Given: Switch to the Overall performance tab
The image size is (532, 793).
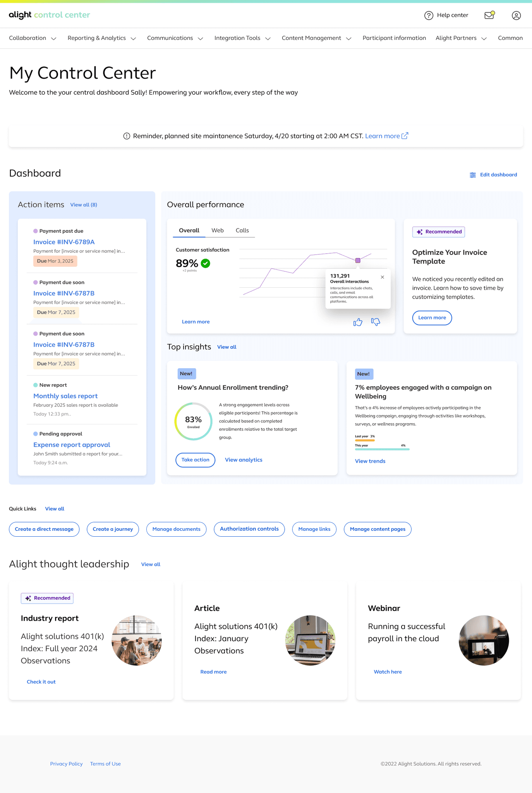Looking at the screenshot, I should point(189,230).
